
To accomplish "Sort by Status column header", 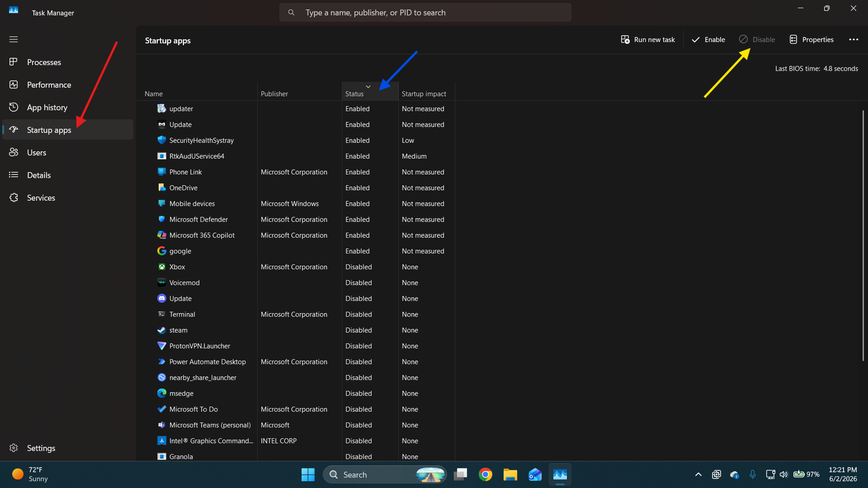I will pos(370,91).
